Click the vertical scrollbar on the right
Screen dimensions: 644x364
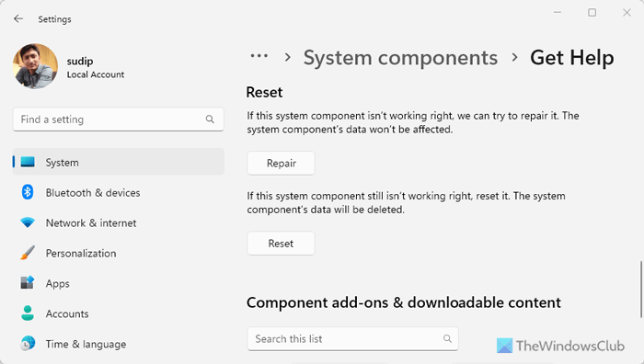640,289
